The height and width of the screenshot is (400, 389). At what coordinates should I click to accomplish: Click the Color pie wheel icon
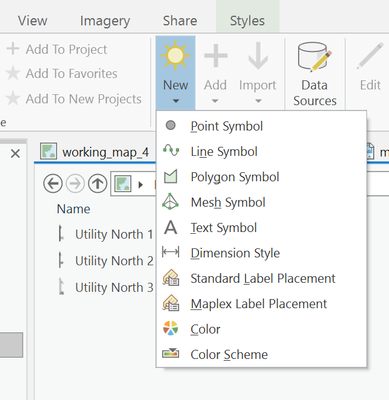click(x=171, y=328)
